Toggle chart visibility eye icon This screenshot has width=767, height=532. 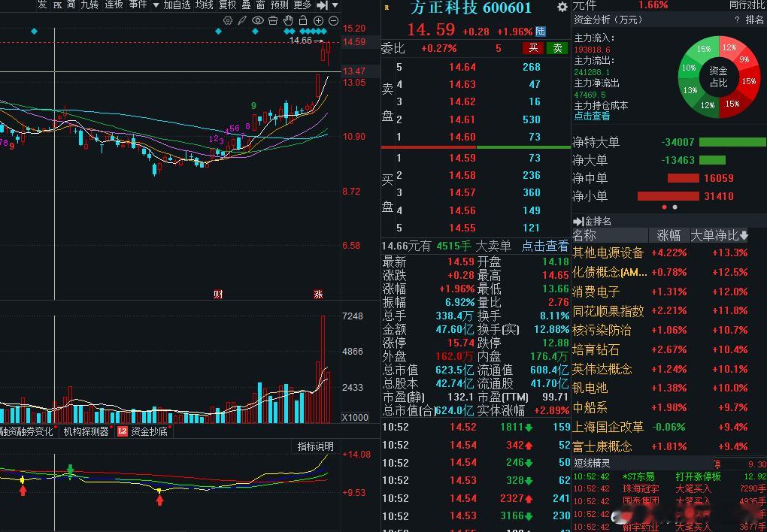[x=258, y=20]
